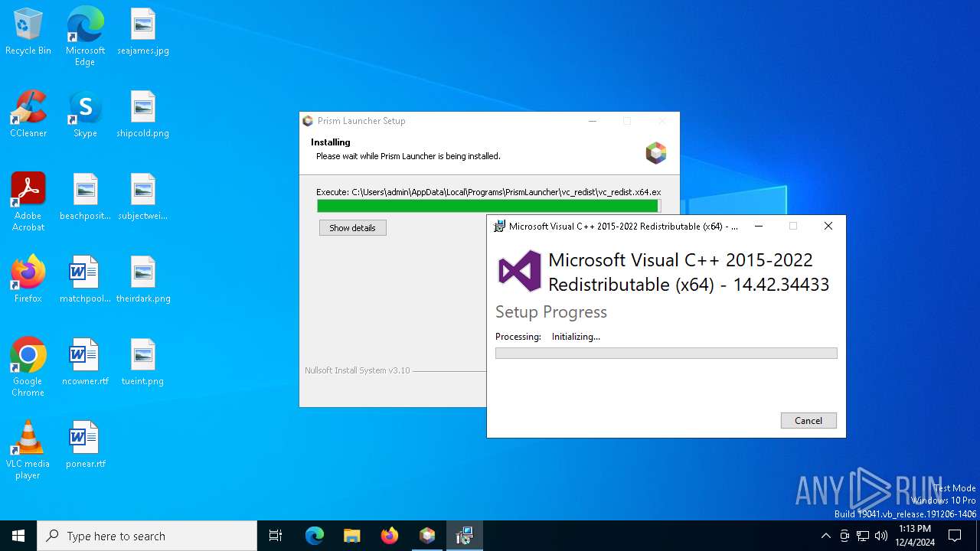The width and height of the screenshot is (980, 551).
Task: Open Task View on the taskbar
Action: tap(276, 536)
